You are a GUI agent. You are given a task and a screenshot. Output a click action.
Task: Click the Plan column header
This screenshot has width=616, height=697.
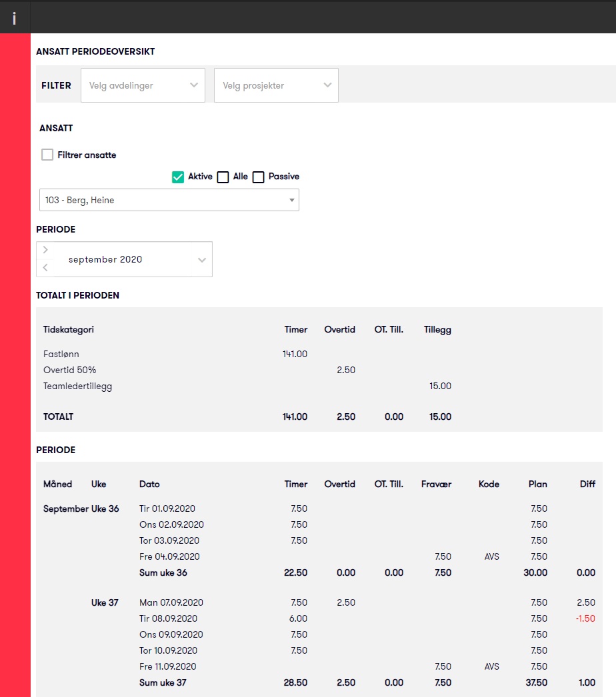tap(538, 484)
